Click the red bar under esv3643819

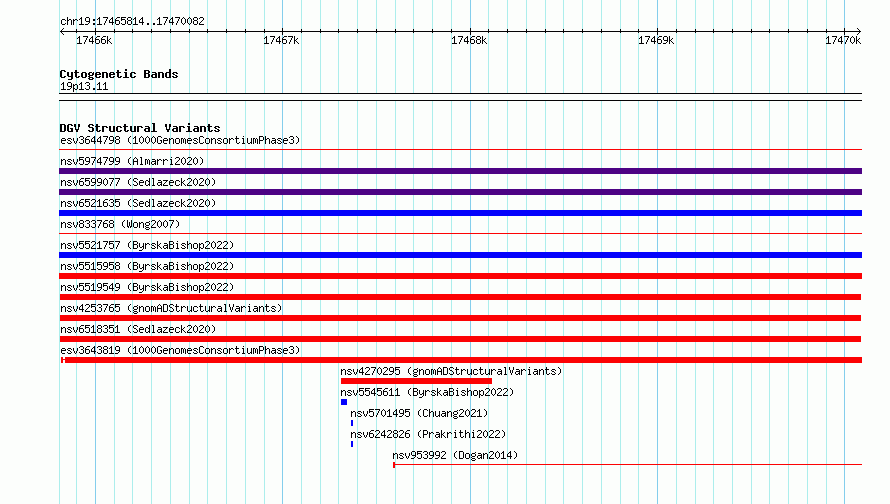pyautogui.click(x=461, y=360)
